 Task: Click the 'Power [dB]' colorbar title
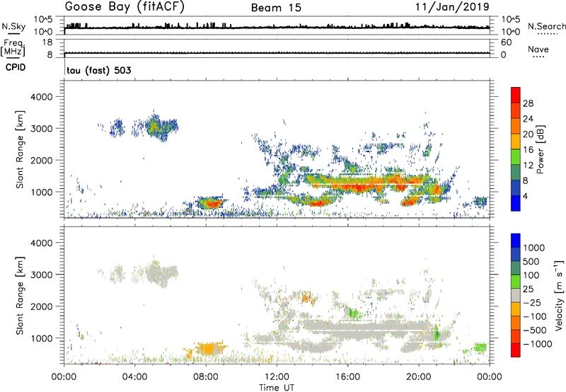(x=541, y=149)
